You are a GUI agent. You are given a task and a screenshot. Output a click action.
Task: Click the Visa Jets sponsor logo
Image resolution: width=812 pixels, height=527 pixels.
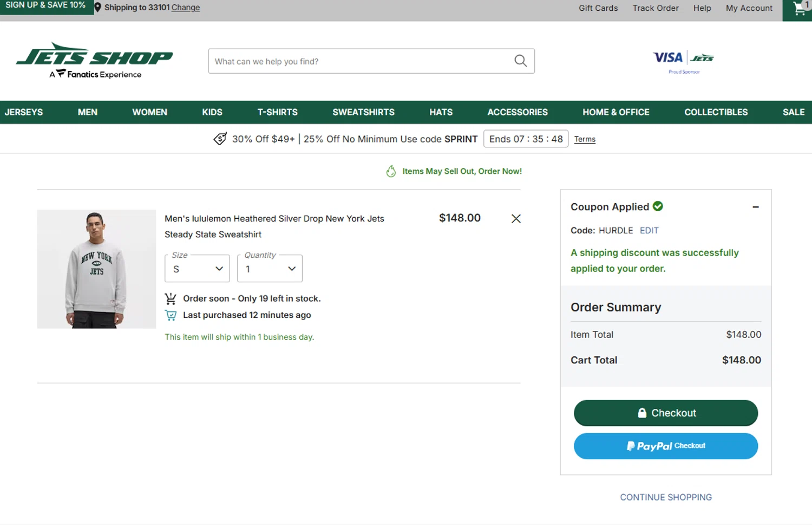(x=684, y=61)
